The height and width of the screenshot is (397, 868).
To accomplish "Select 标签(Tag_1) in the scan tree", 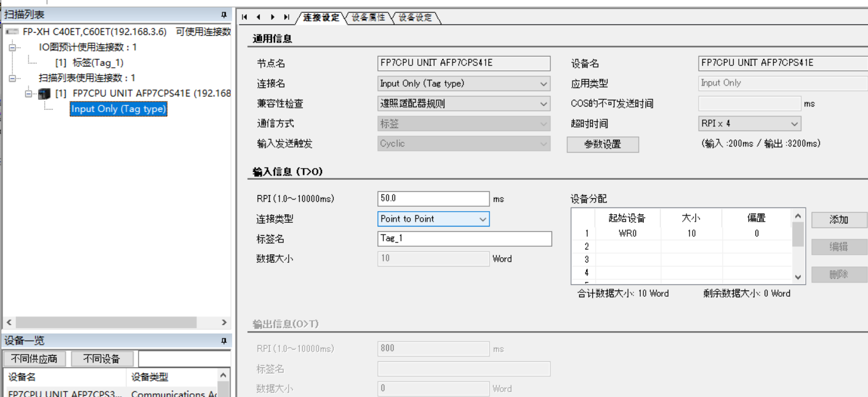I will click(x=98, y=63).
